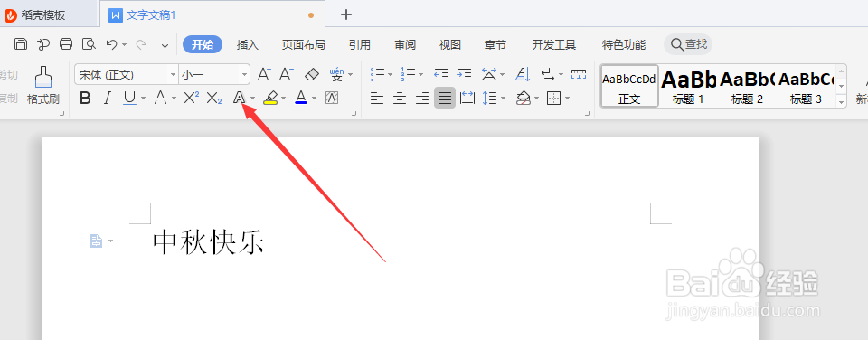
Task: Toggle justify alignment
Action: coord(445,98)
